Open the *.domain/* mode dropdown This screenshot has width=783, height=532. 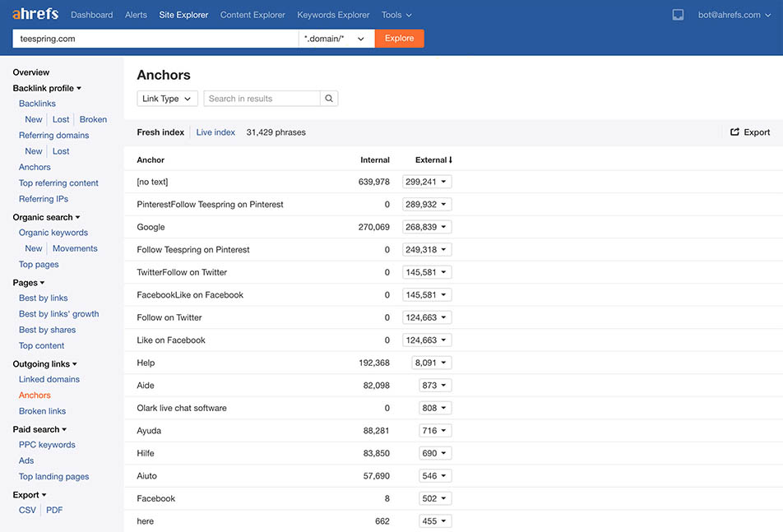coord(336,39)
